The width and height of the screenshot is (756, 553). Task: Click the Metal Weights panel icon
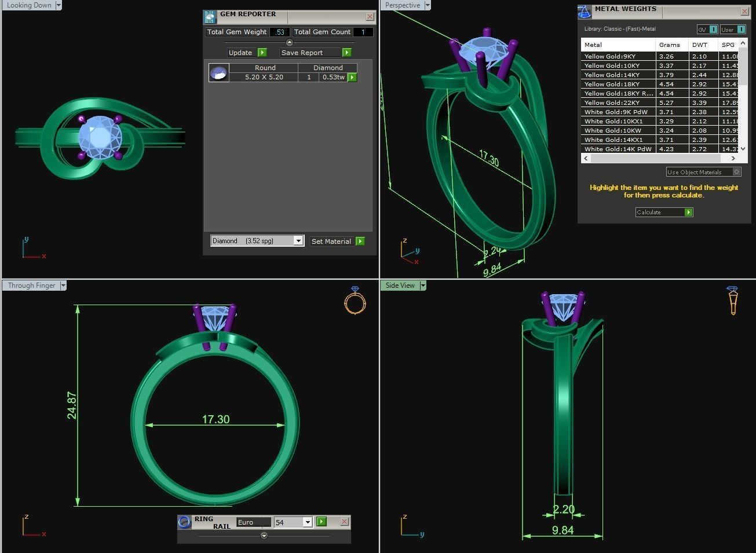585,12
